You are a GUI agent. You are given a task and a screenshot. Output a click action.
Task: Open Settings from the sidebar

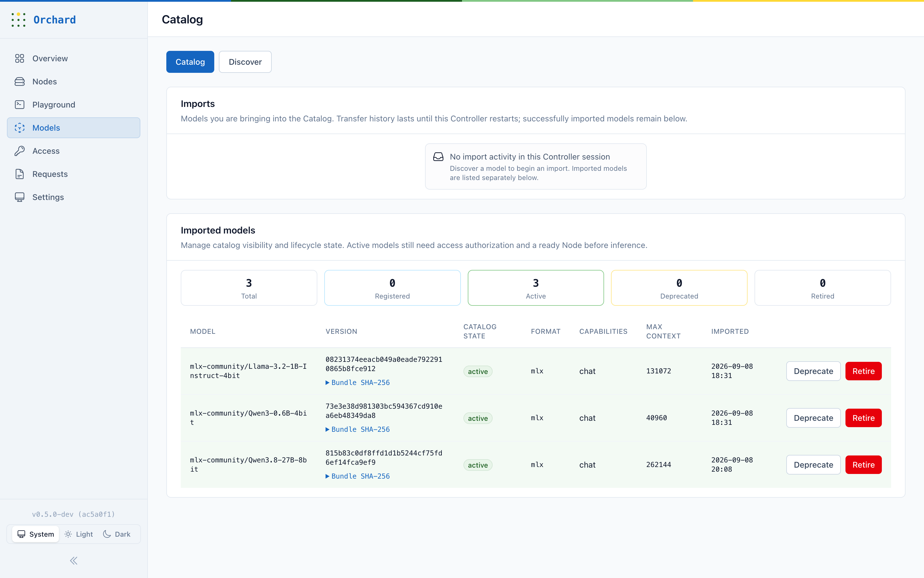[74, 197]
